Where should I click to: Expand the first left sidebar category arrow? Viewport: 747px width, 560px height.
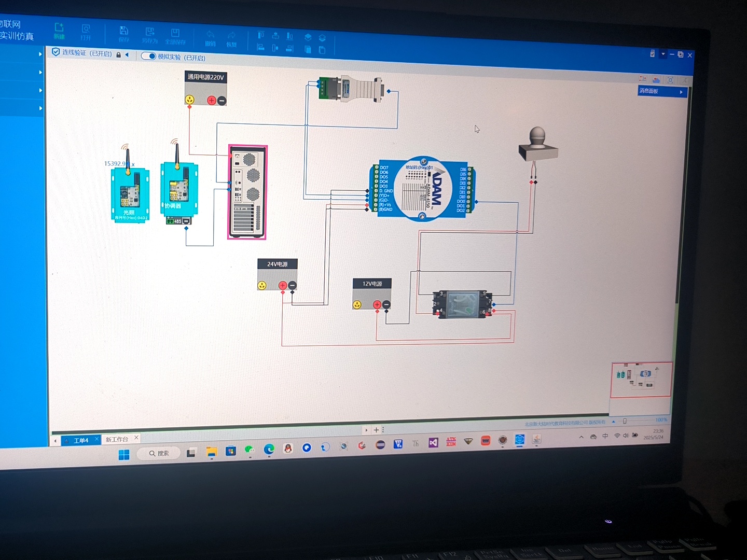click(x=40, y=54)
